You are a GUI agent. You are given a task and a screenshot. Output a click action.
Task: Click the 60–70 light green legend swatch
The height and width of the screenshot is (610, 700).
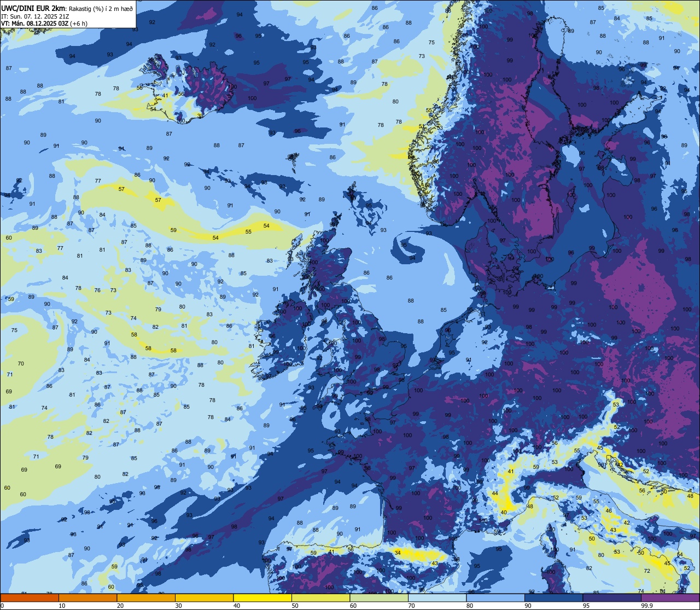click(379, 597)
